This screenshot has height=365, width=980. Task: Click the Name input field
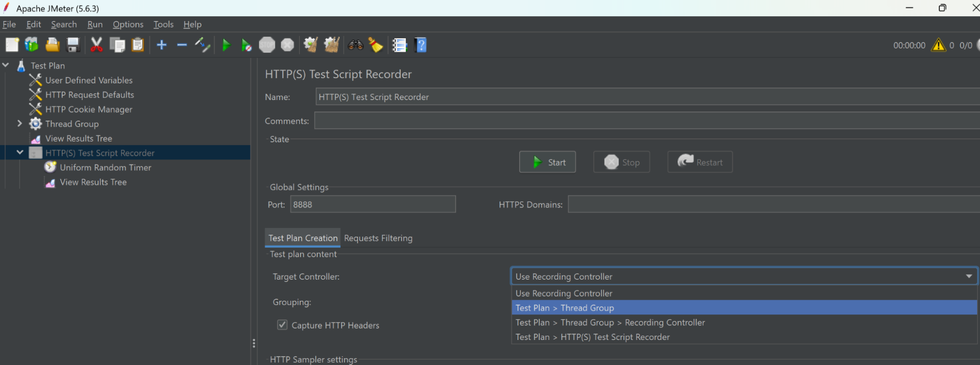(x=648, y=97)
